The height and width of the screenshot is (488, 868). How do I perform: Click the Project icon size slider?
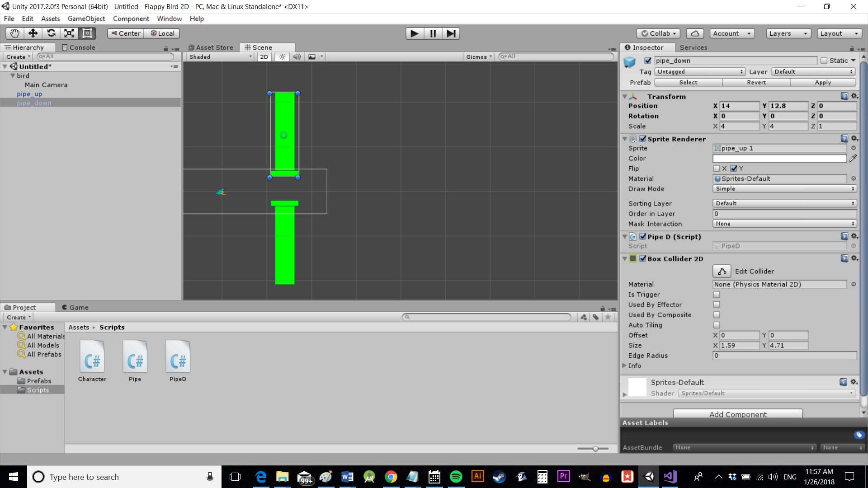coord(593,449)
